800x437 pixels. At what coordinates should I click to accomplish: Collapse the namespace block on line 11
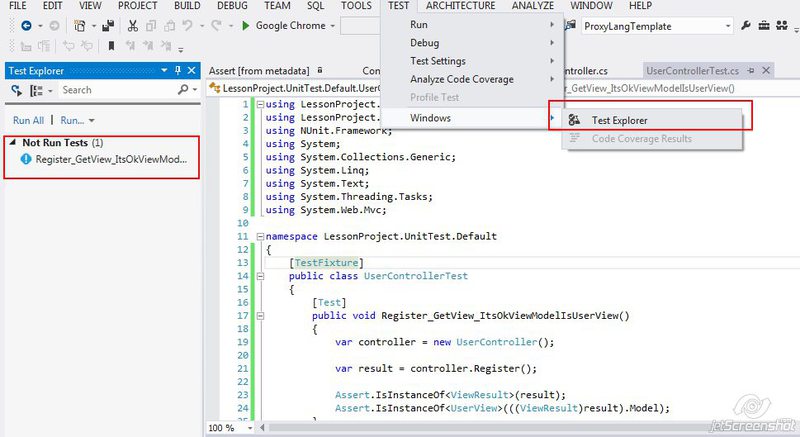pos(260,237)
